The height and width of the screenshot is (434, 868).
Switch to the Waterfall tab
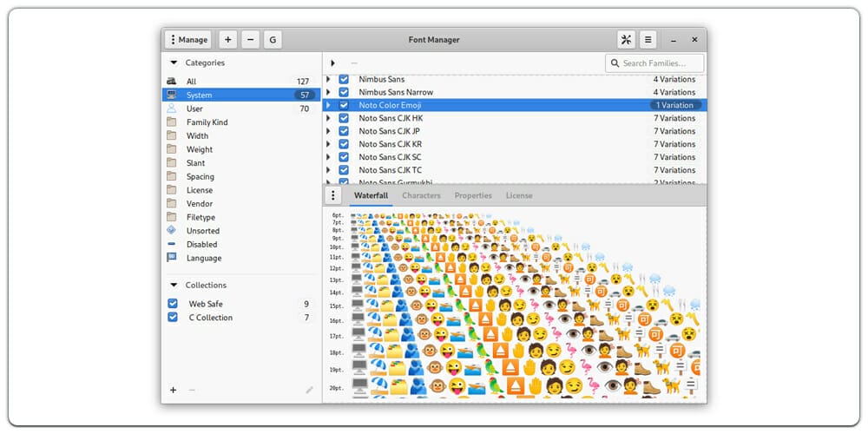(371, 195)
